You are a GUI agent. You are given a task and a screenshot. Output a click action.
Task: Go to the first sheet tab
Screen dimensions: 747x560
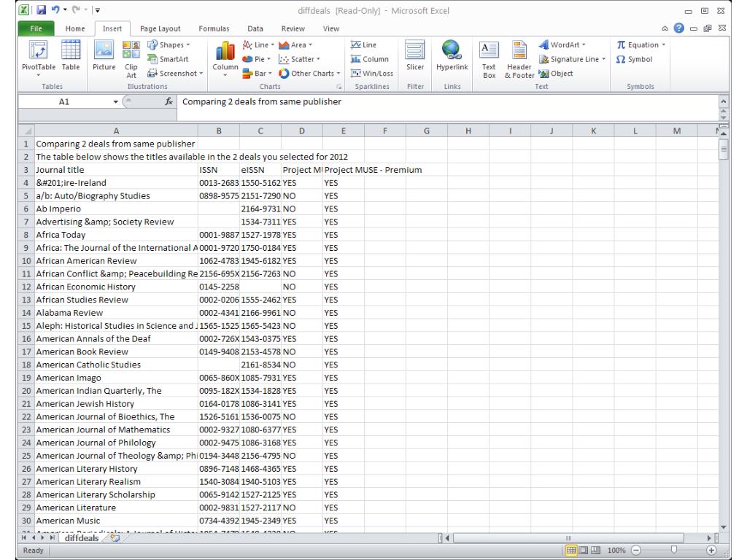tap(23, 537)
